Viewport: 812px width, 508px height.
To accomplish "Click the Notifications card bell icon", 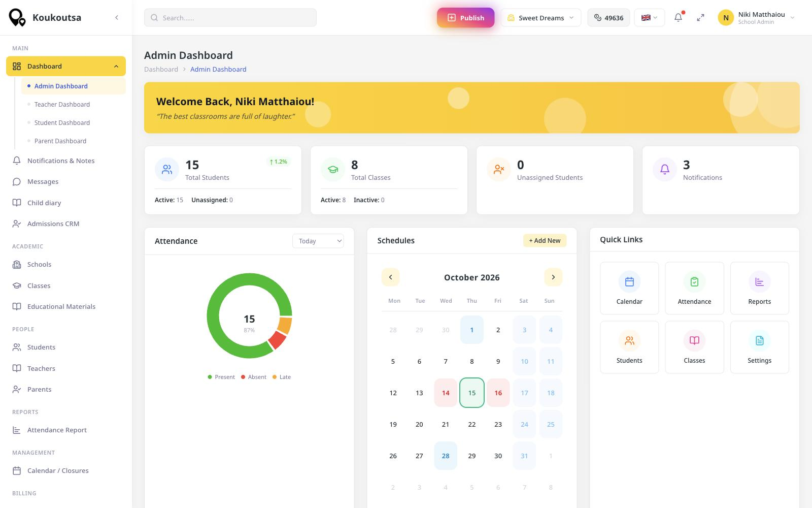I will click(x=665, y=170).
